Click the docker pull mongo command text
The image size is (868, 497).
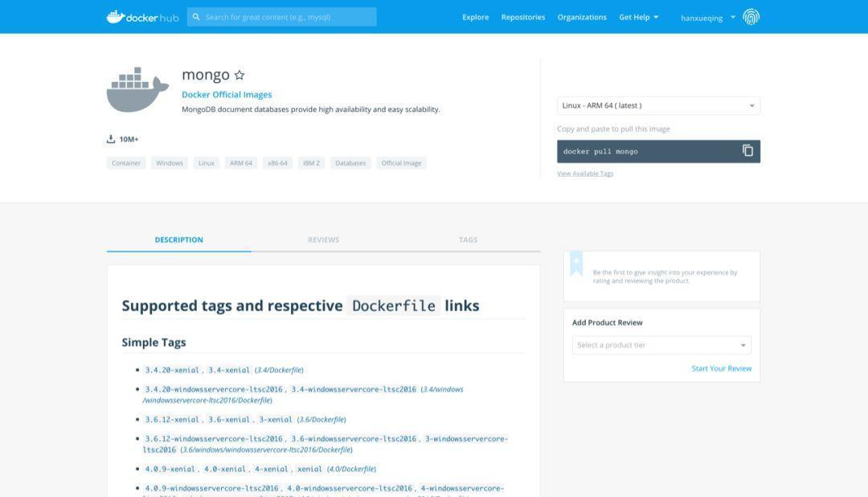click(x=600, y=151)
